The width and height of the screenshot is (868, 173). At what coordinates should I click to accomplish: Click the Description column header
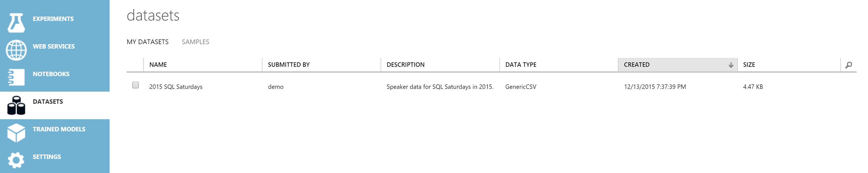440,65
